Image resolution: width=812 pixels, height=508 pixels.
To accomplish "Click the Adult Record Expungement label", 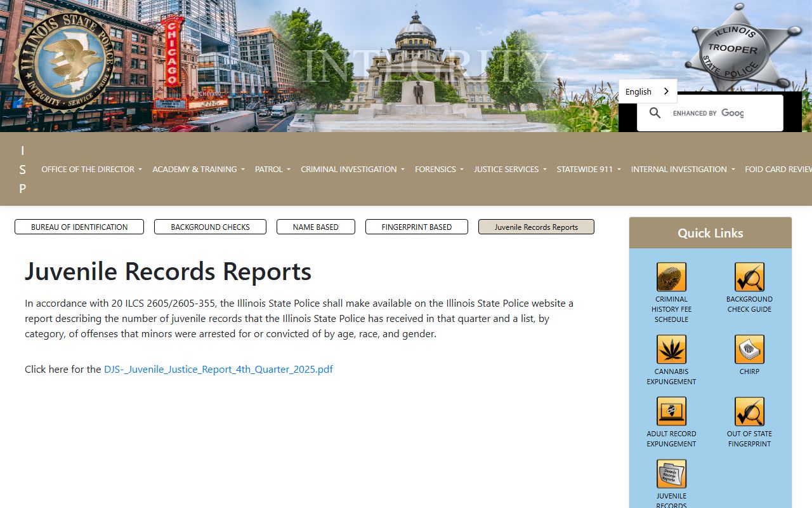I will click(671, 439).
